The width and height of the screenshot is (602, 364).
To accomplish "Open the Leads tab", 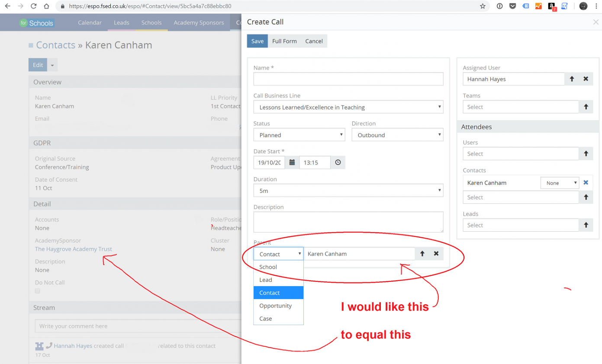I will 122,22.
